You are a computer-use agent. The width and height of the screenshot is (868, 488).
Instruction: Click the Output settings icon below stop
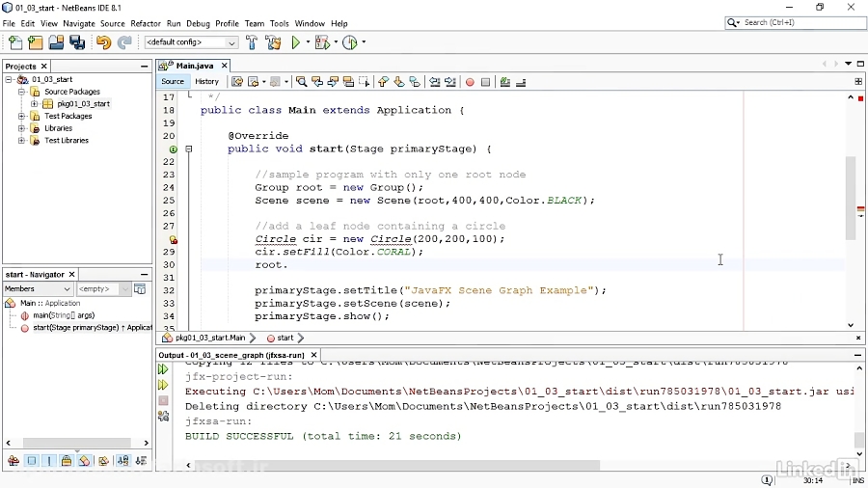click(163, 416)
